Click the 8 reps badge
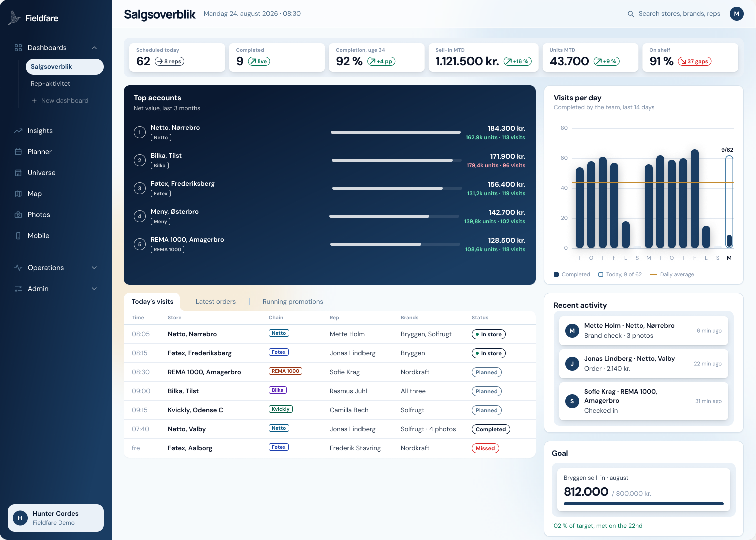This screenshot has height=540, width=756. point(169,61)
